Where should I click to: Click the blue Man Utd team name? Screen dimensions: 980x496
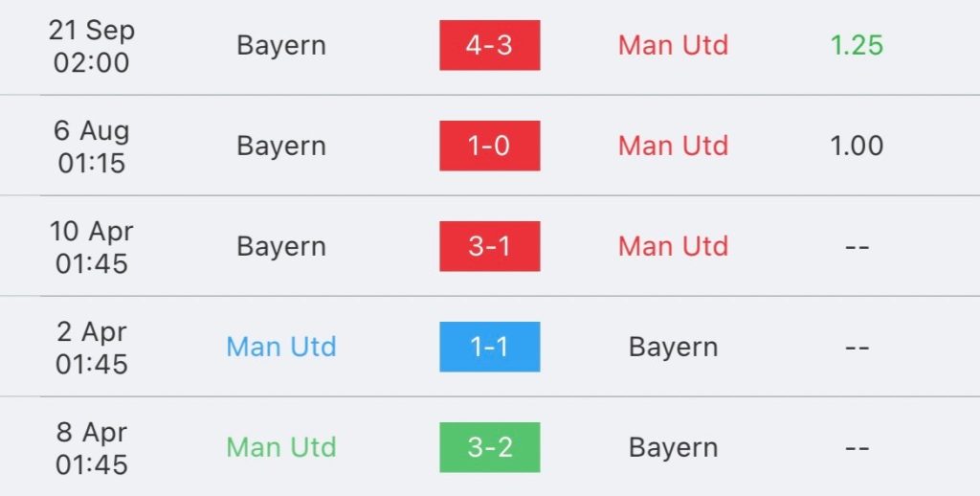(281, 347)
